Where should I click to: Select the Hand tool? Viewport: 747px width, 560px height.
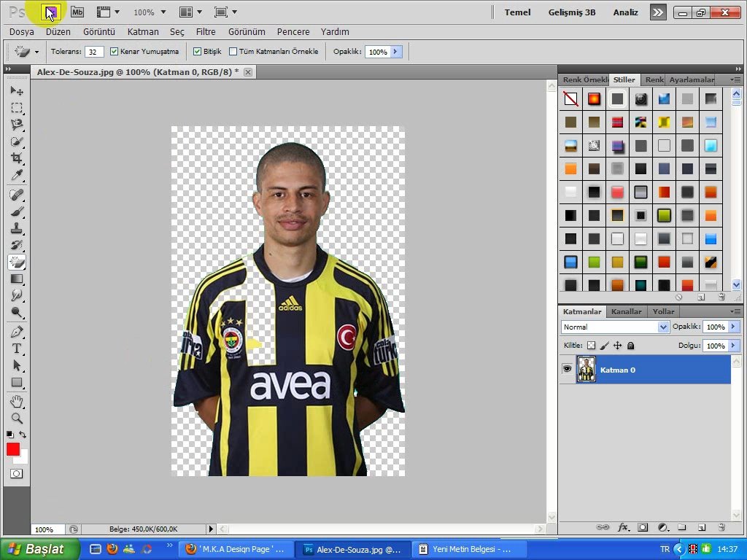pos(17,402)
